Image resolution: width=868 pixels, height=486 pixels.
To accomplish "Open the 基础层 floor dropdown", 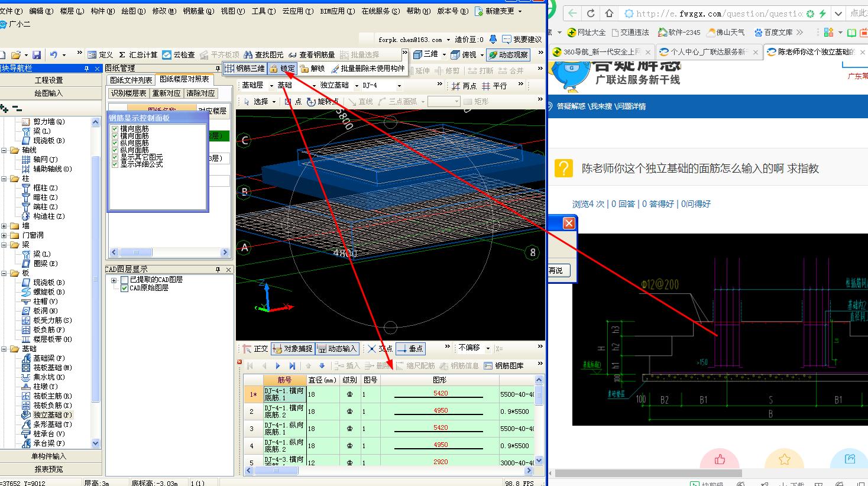I will [271, 86].
